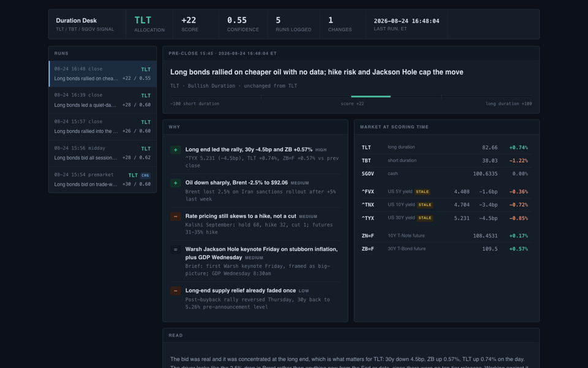Click the MEDIUM tag on Oil down sharply
Screen dimensions: 588x368
point(300,183)
